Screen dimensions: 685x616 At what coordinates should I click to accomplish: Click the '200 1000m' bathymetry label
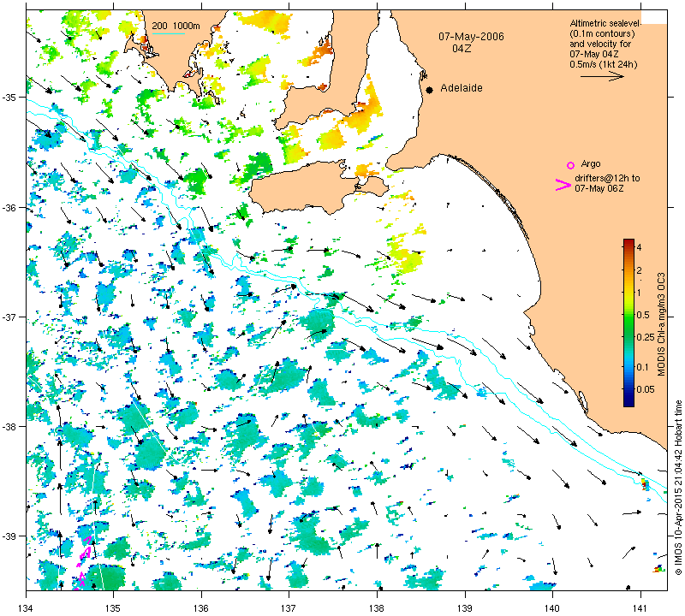point(176,26)
